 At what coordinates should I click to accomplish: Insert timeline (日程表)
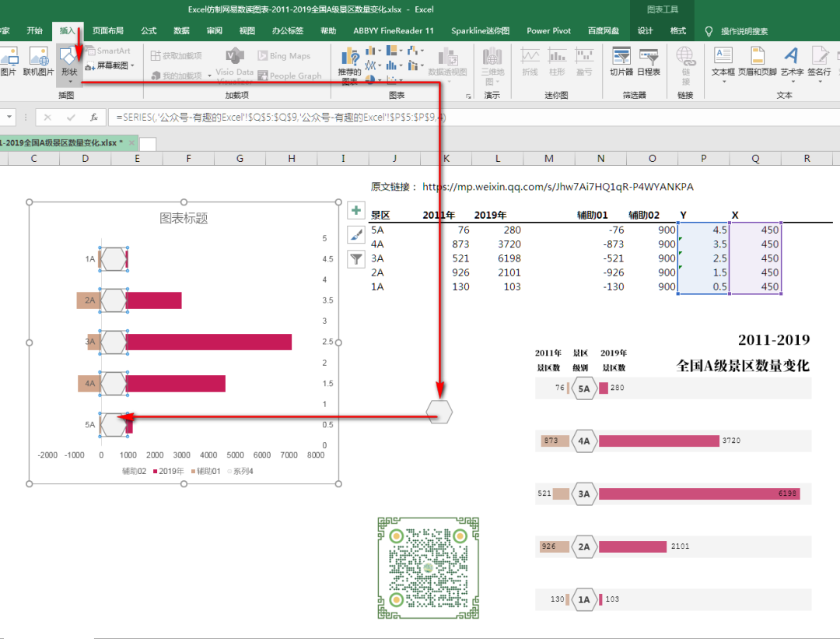(648, 61)
